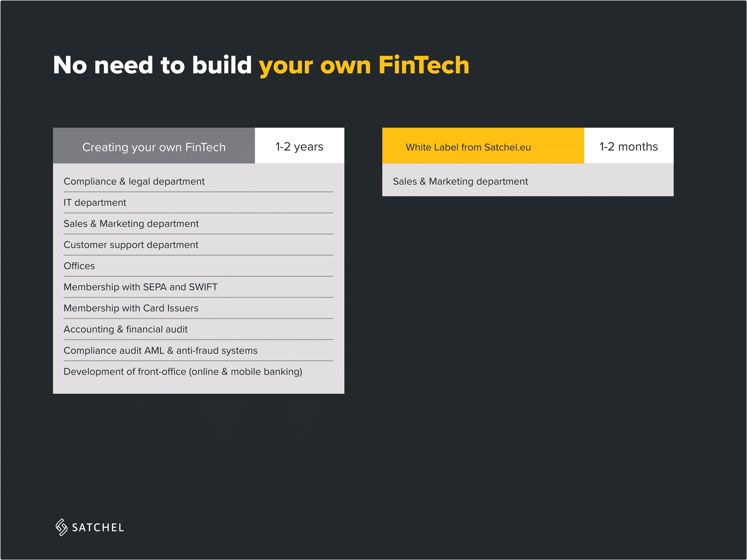Select Accounting & financial audit row

point(125,329)
